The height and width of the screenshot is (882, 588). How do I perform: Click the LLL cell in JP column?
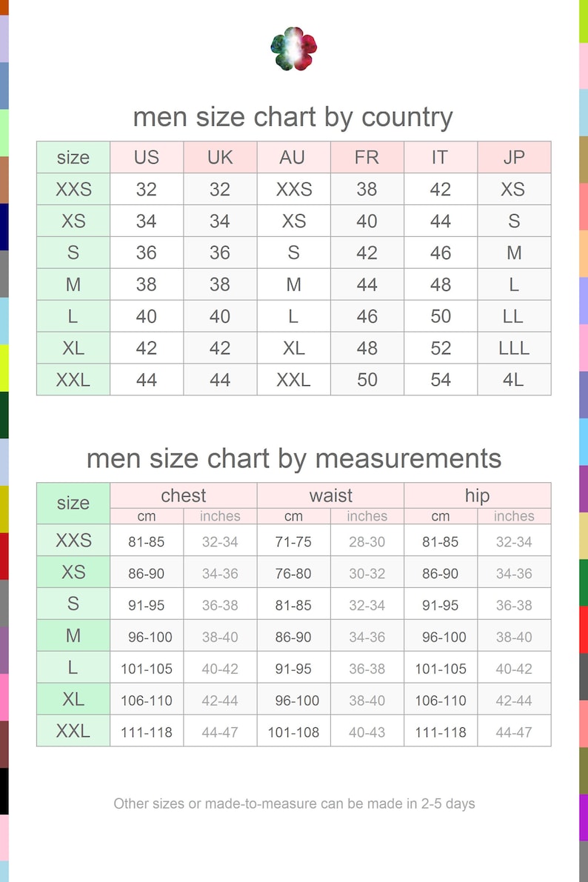click(514, 347)
